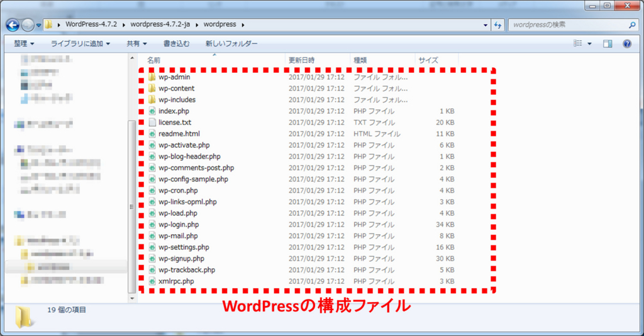This screenshot has width=644, height=336.
Task: Click the navigation pane scroll down arrow
Action: coord(132,299)
